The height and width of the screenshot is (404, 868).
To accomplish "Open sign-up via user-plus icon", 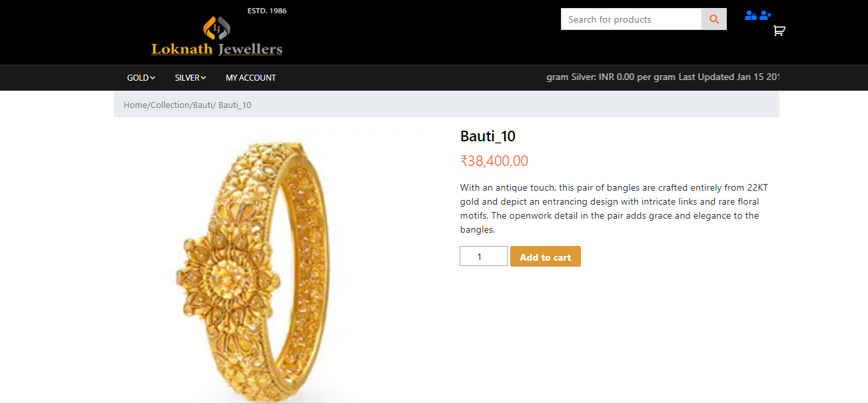I will click(x=765, y=15).
